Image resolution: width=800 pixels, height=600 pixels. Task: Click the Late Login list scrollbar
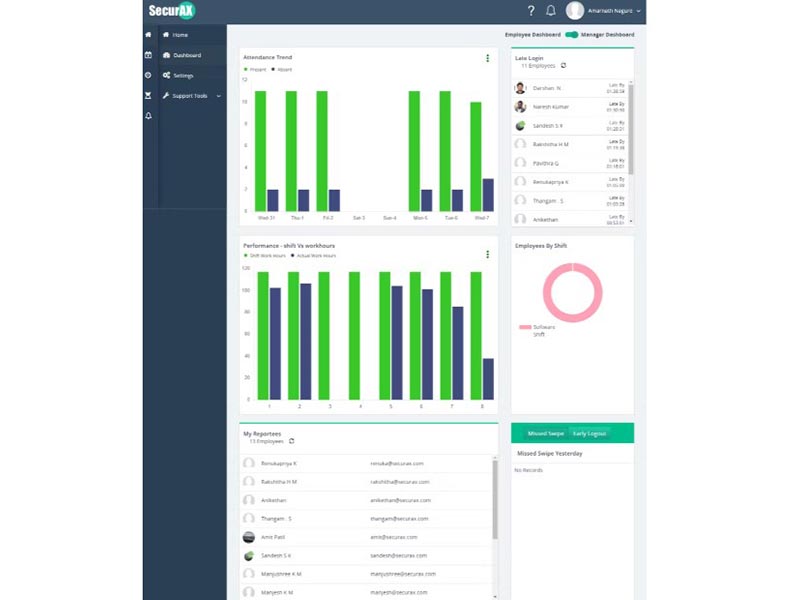tap(631, 129)
